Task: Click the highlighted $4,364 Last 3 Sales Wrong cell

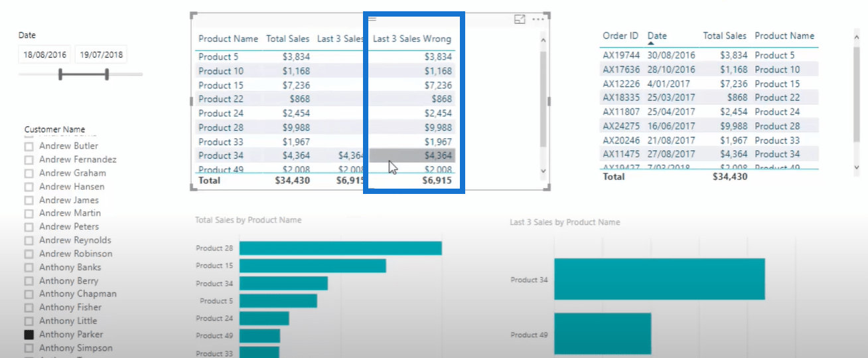Action: tap(412, 155)
